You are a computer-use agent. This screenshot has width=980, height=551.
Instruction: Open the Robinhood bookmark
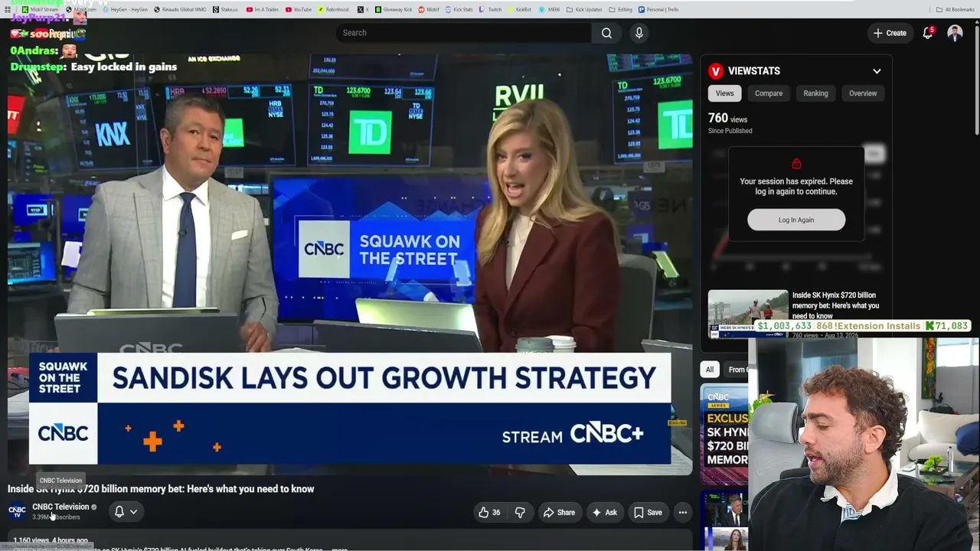[x=333, y=9]
